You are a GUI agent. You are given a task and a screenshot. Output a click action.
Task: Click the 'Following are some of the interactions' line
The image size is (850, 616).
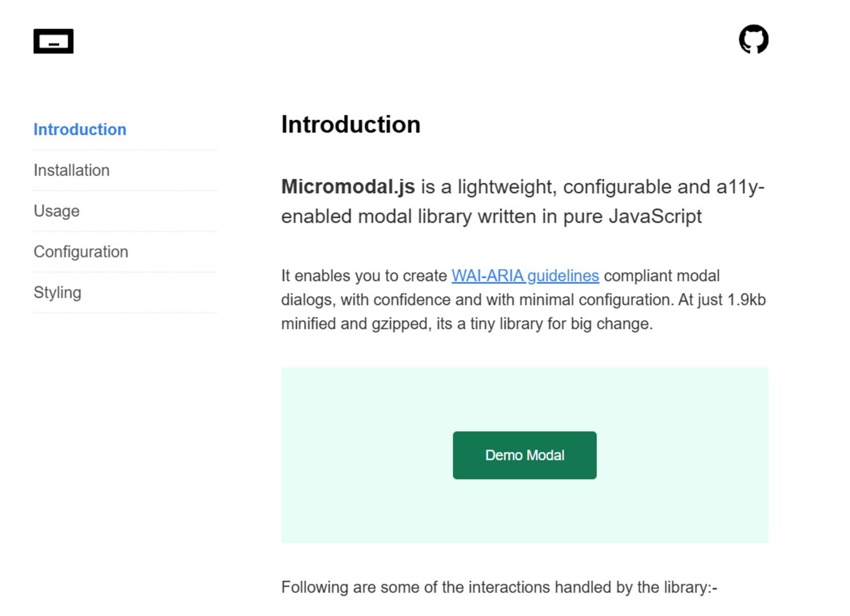(x=499, y=587)
